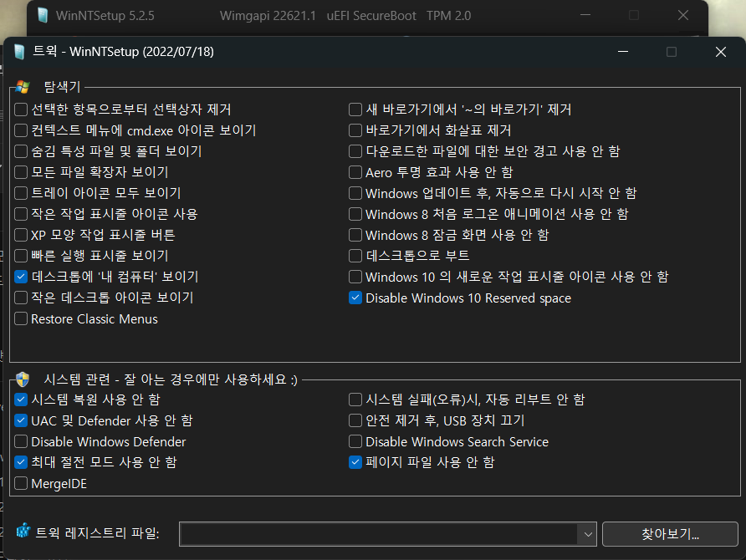Enable XP 모양 작업 표시줄 버튼
This screenshot has width=746, height=560.
click(21, 235)
